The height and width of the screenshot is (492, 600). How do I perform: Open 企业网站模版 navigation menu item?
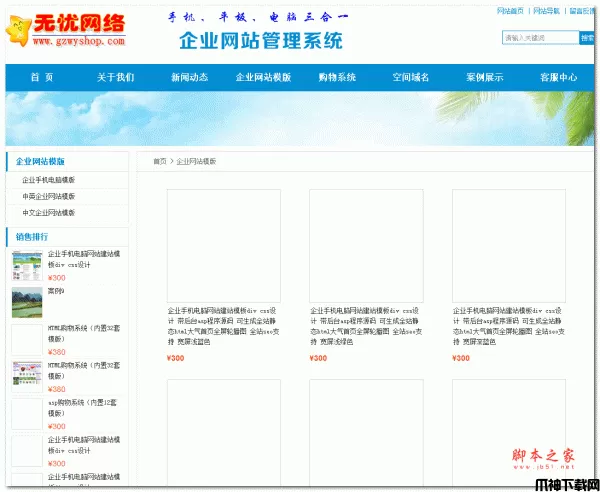click(263, 78)
